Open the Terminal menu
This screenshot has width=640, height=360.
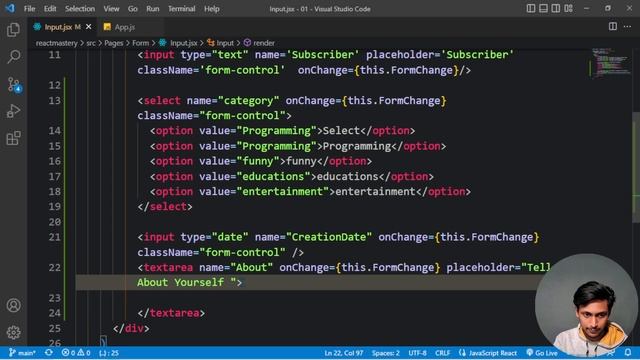tap(182, 9)
